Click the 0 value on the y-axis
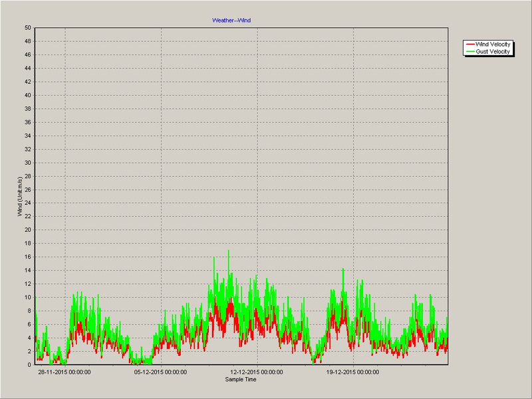The image size is (532, 399). point(29,364)
